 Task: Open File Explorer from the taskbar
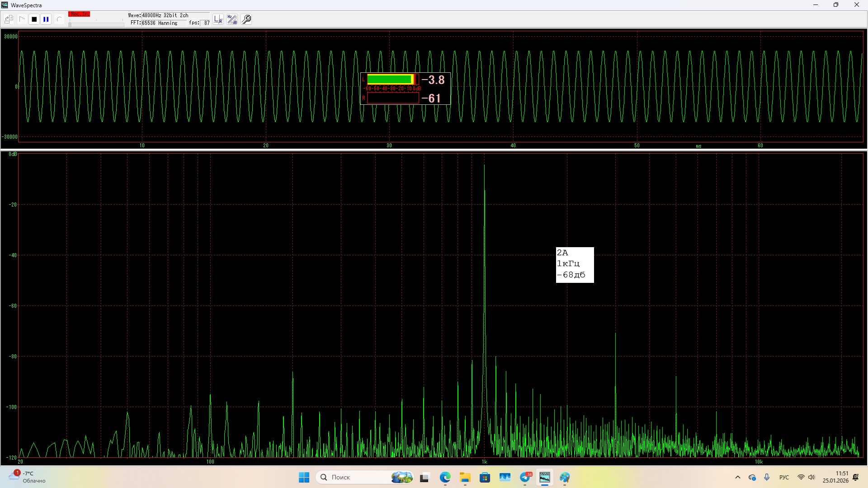[x=465, y=477]
